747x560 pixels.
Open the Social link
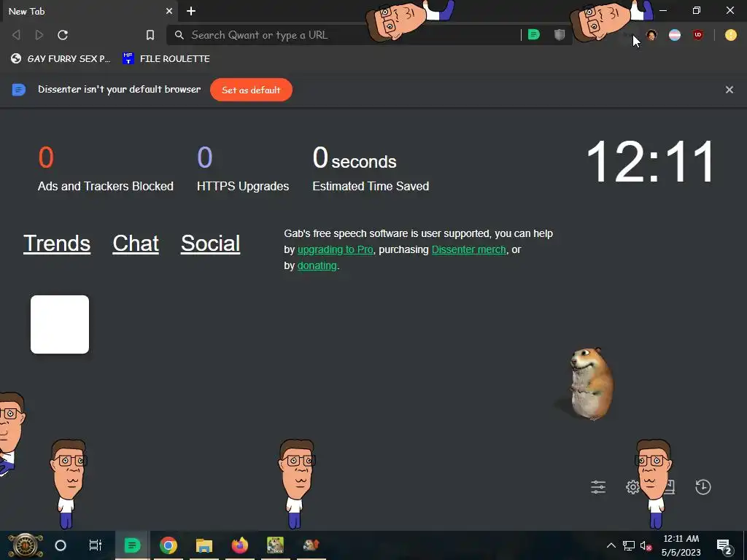211,244
